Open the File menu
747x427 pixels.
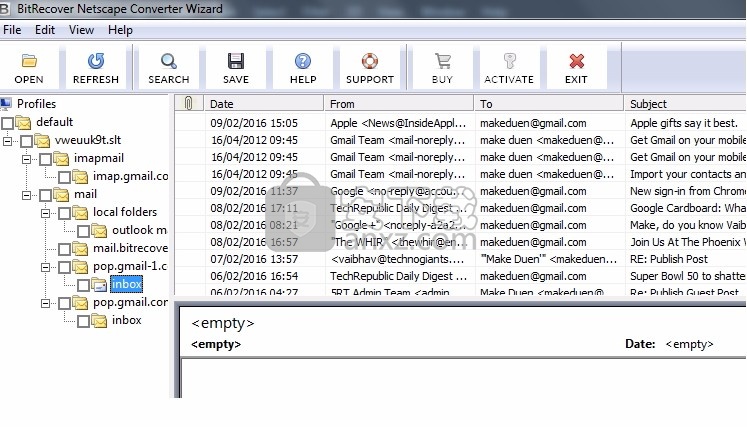coord(12,30)
